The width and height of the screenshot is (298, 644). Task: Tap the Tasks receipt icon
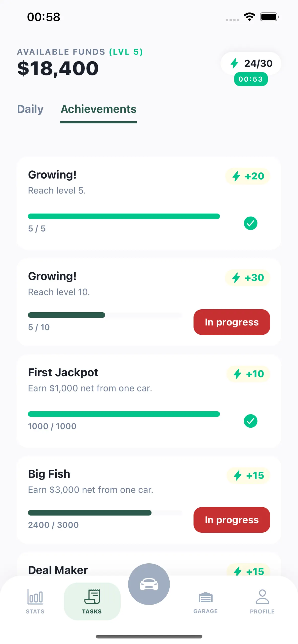92,597
